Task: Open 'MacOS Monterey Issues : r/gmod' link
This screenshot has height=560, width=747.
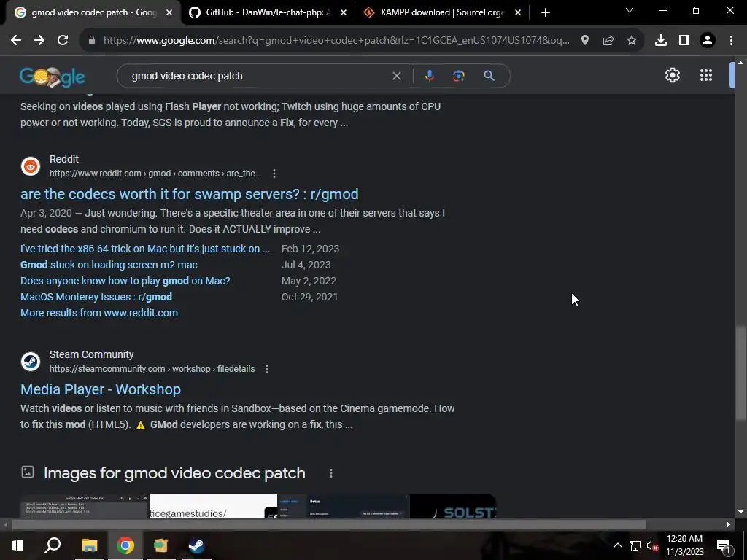Action: pyautogui.click(x=96, y=297)
